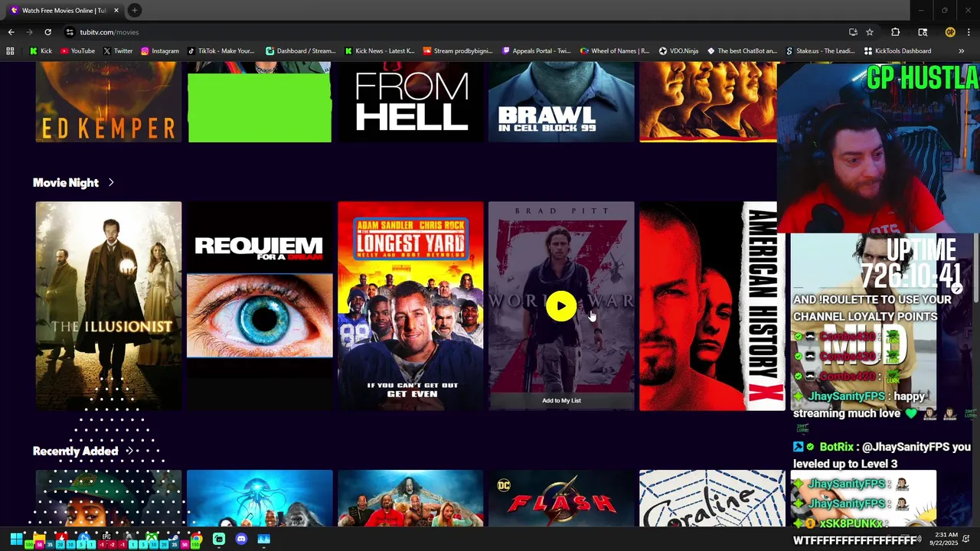Open the Kick News - Latest K... bookmark
This screenshot has width=980, height=551.
click(379, 51)
